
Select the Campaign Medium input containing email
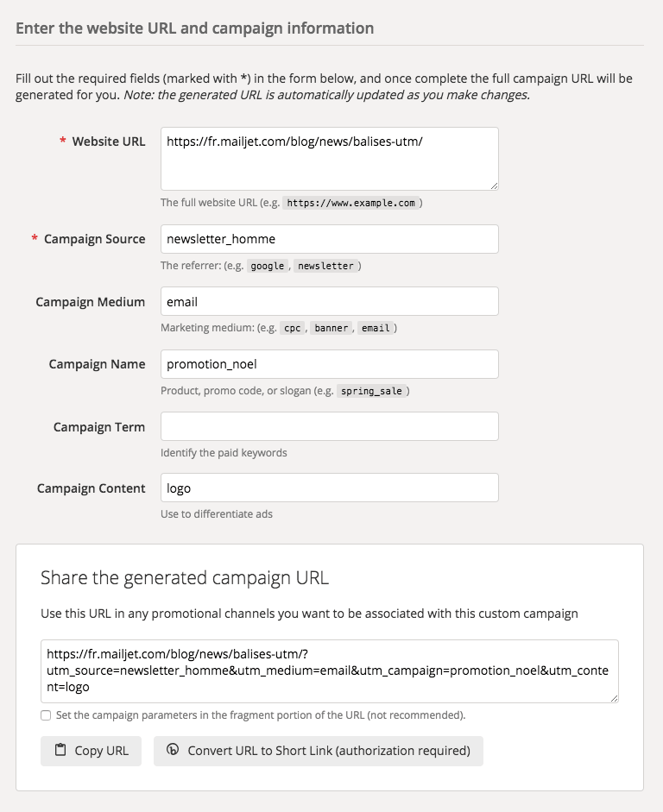[330, 301]
